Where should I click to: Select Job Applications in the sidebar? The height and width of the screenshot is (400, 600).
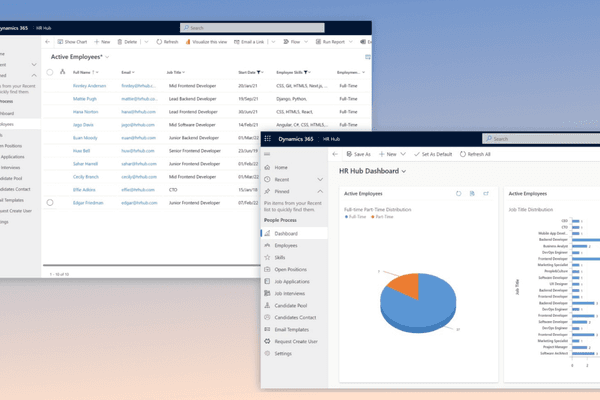tap(292, 282)
